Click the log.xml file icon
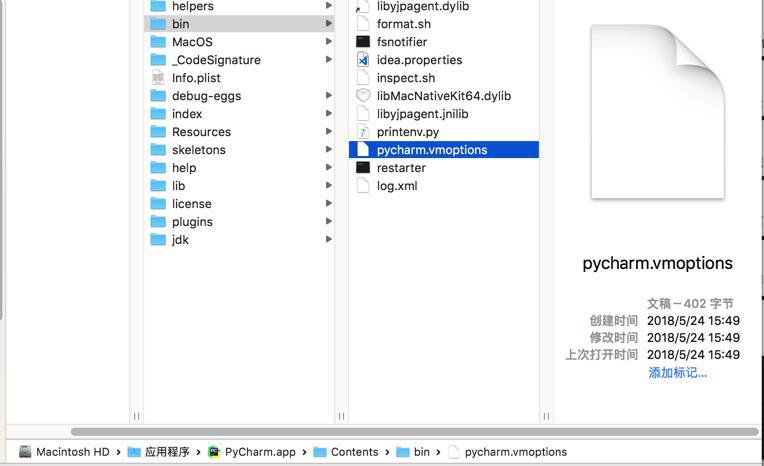 pos(363,186)
